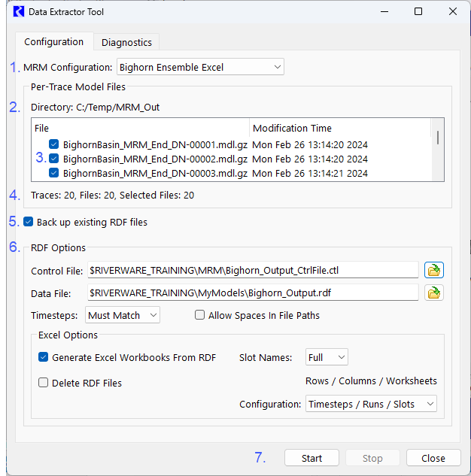The width and height of the screenshot is (471, 476).
Task: Browse for the Control File
Action: click(x=433, y=270)
